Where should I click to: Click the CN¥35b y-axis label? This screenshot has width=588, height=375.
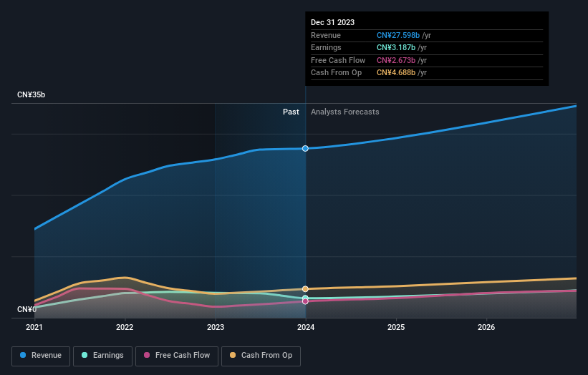click(x=31, y=94)
